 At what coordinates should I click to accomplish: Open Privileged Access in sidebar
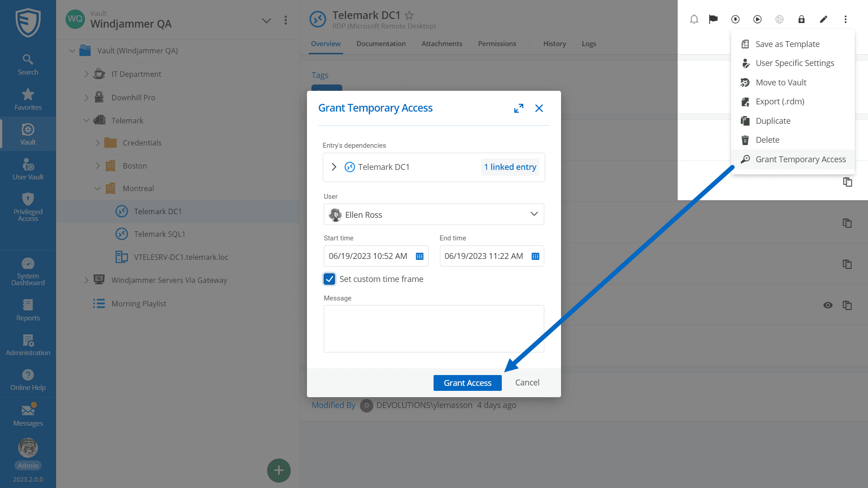(x=28, y=207)
